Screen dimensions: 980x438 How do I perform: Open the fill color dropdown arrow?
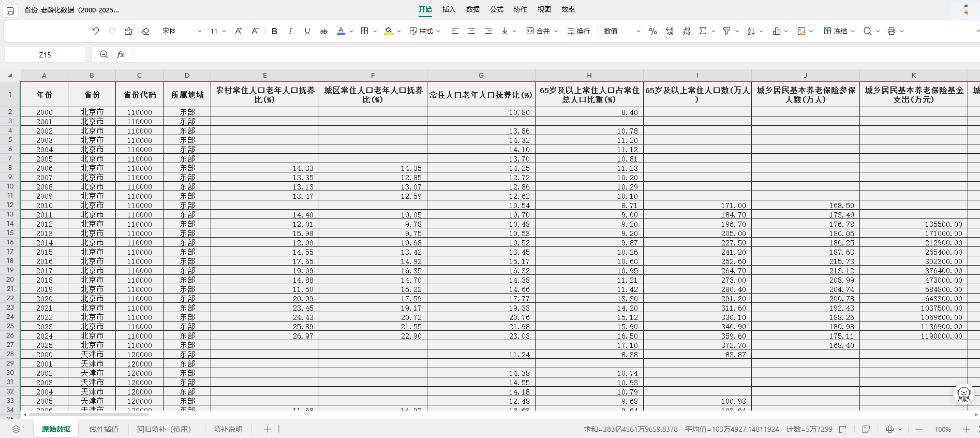pyautogui.click(x=399, y=31)
